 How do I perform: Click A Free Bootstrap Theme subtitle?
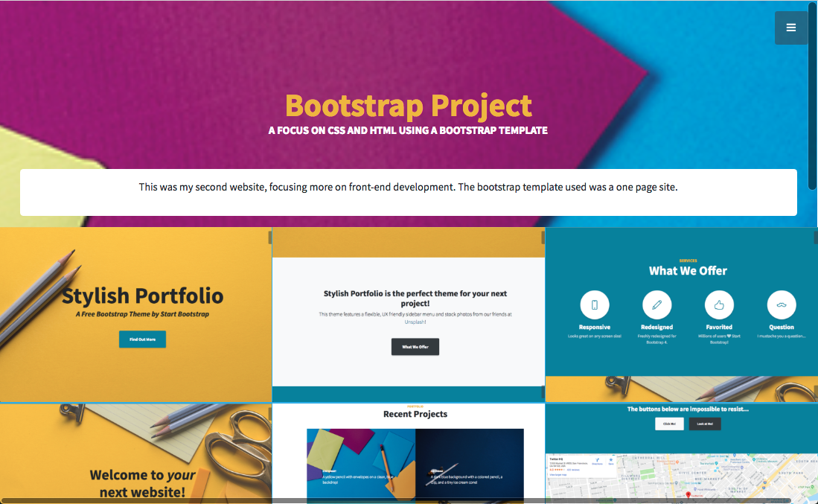click(142, 314)
